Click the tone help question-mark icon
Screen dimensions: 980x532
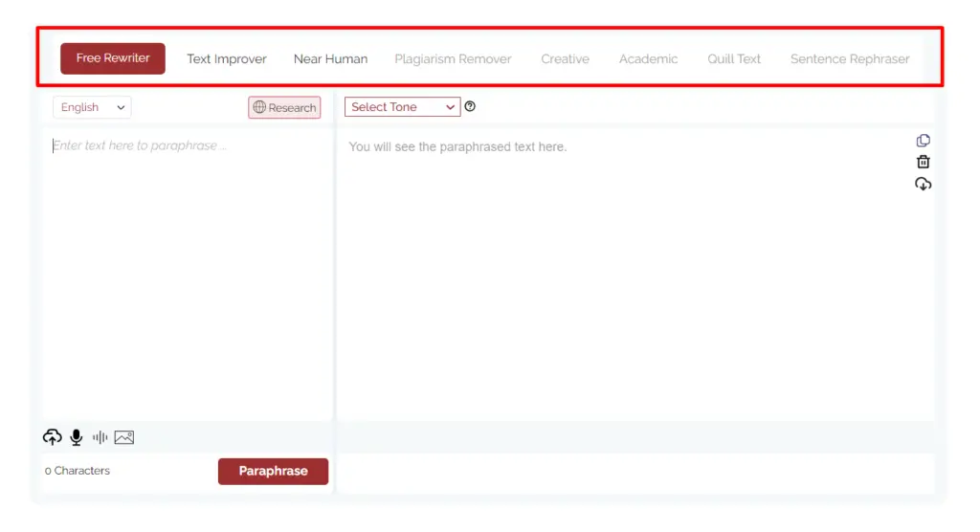470,106
